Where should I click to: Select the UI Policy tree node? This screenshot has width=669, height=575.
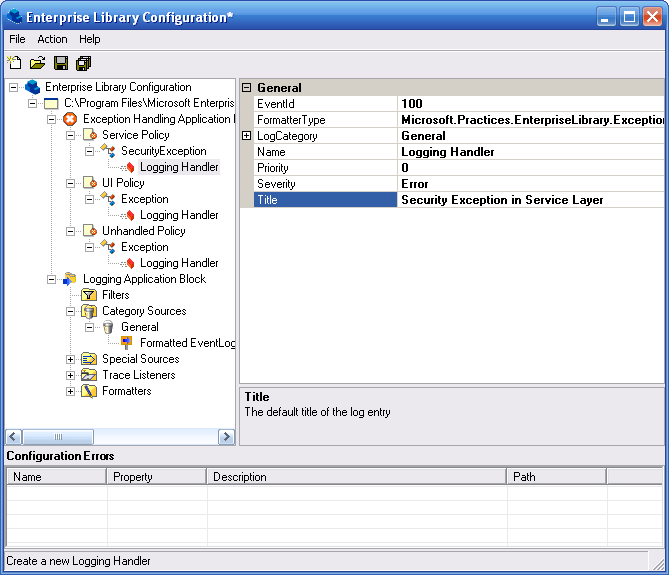point(123,183)
